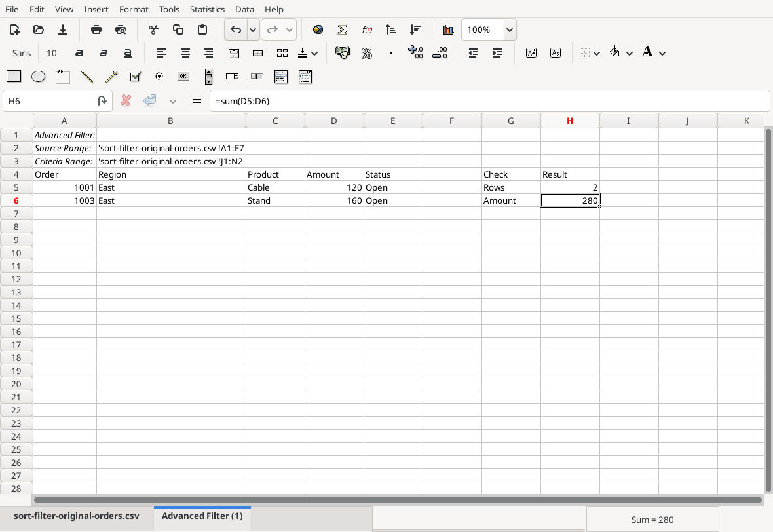This screenshot has width=773, height=532.
Task: Select the rectangle drawing tool
Action: pos(14,77)
